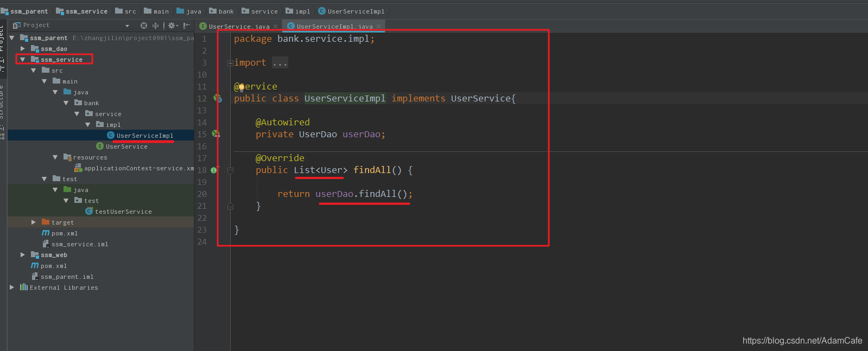868x351 pixels.
Task: Collapse the resources folder arrow
Action: tap(55, 157)
